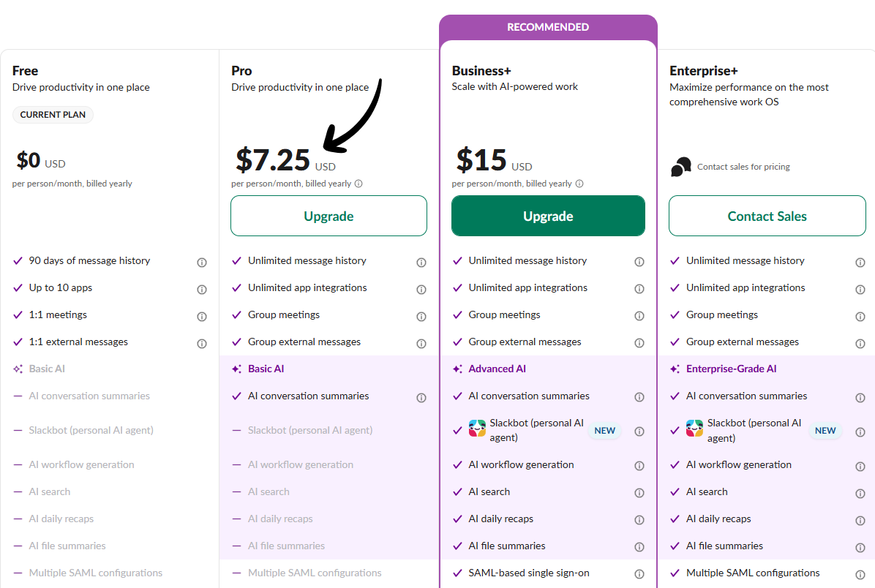Click the Contact Sales button
Screen dimensions: 875x588
pos(767,216)
